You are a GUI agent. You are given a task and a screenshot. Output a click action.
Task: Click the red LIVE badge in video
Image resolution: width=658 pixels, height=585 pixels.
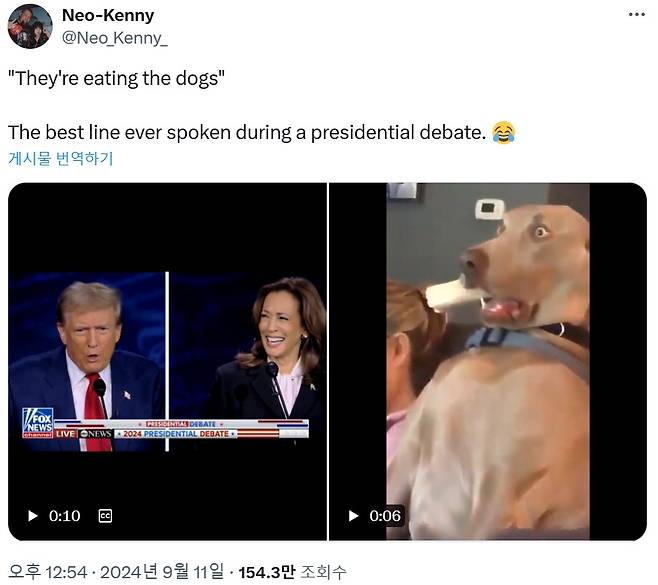[x=65, y=434]
